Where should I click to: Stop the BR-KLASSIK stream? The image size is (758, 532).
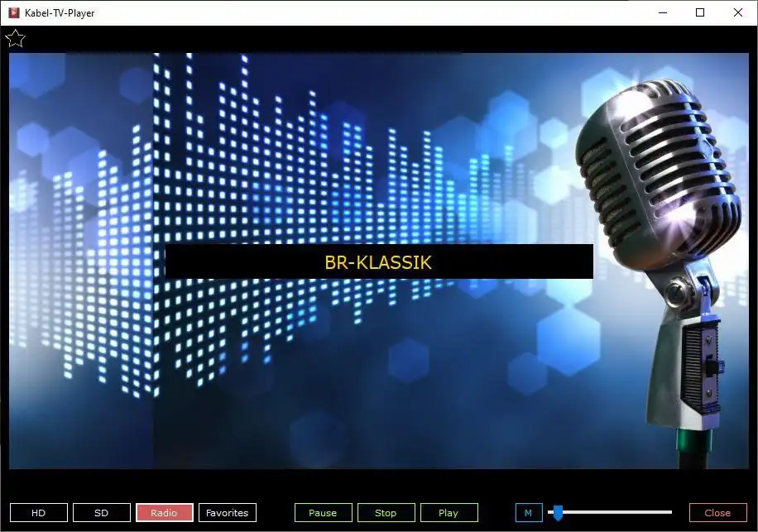coord(386,513)
